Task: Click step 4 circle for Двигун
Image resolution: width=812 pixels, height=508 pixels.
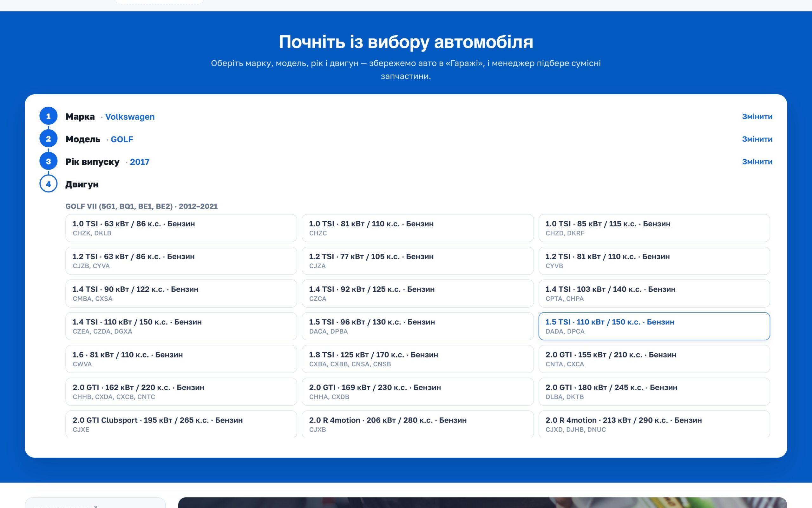Action: tap(48, 184)
